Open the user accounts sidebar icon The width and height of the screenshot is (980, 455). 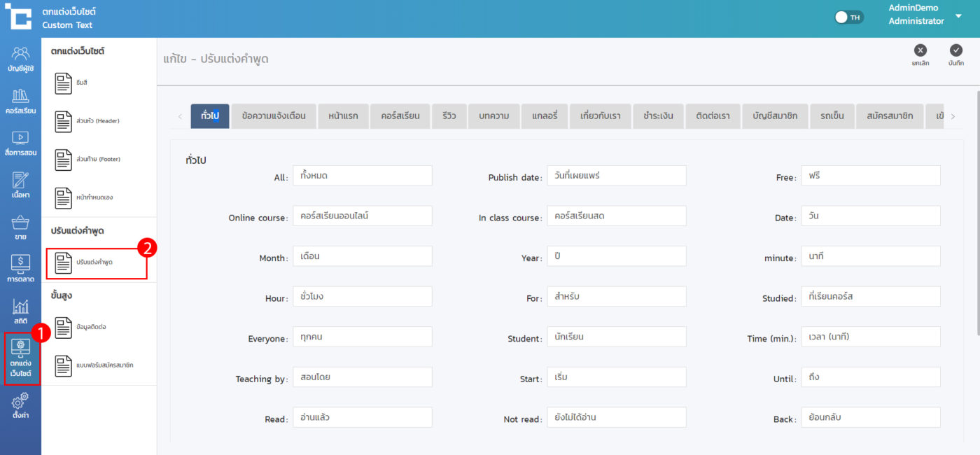pos(21,59)
